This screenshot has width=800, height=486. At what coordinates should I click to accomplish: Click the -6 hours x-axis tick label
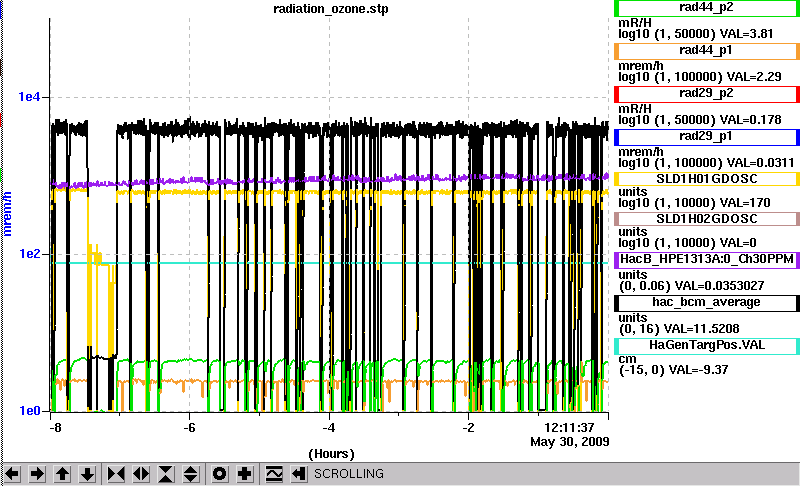[x=189, y=427]
